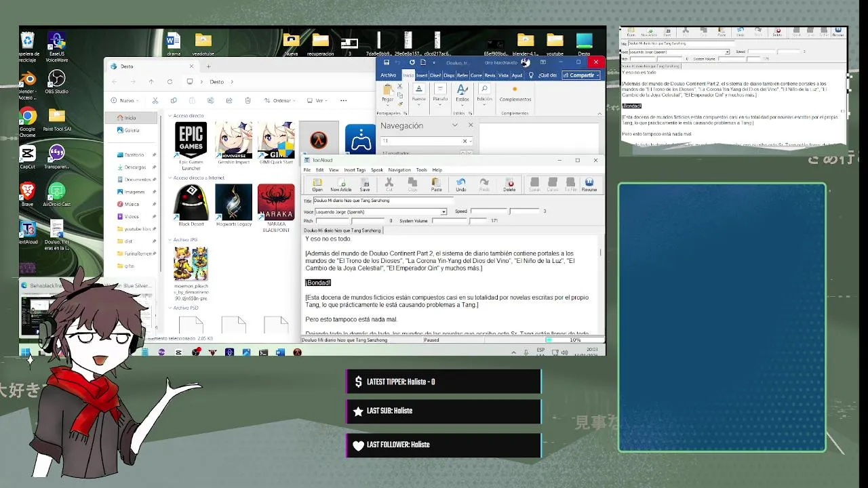Select the Black Desert shortcut
The width and height of the screenshot is (868, 488).
[191, 205]
